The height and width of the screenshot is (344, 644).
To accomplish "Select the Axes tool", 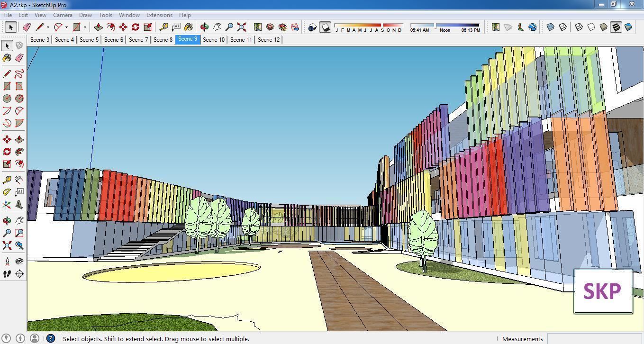I will [7, 205].
